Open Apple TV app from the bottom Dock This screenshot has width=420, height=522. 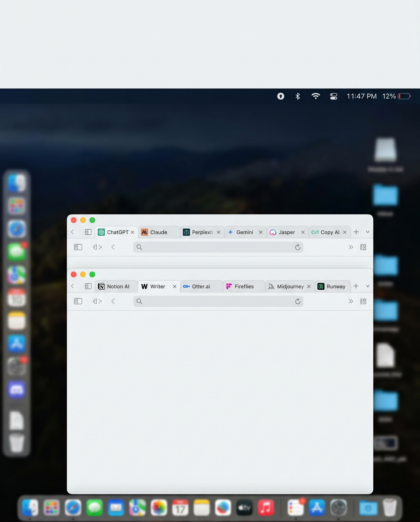click(244, 507)
